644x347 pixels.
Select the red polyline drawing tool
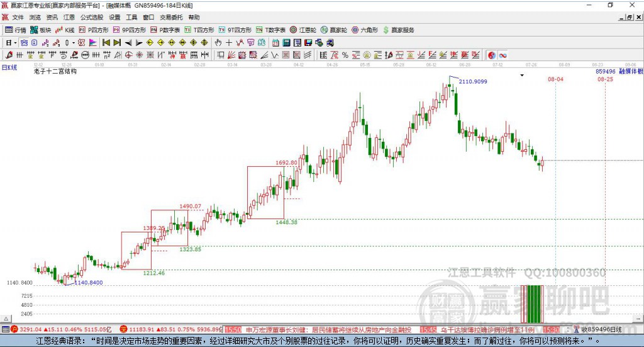tap(240, 43)
